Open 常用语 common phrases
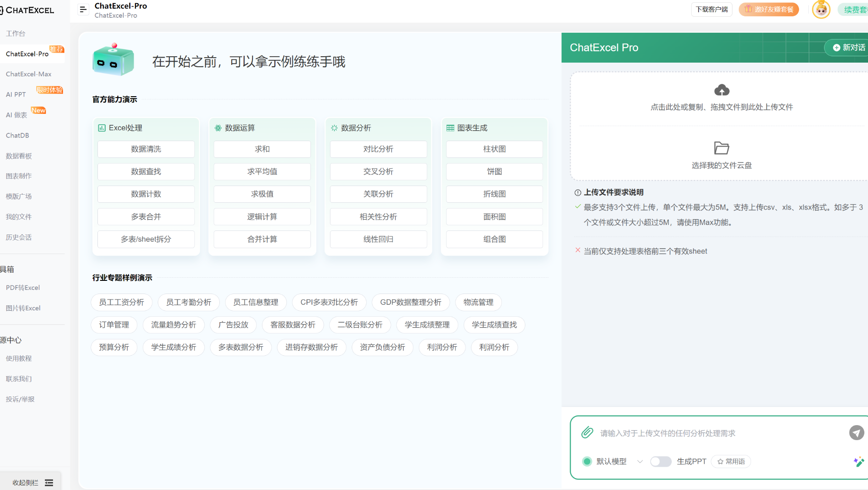This screenshot has height=490, width=868. (730, 461)
